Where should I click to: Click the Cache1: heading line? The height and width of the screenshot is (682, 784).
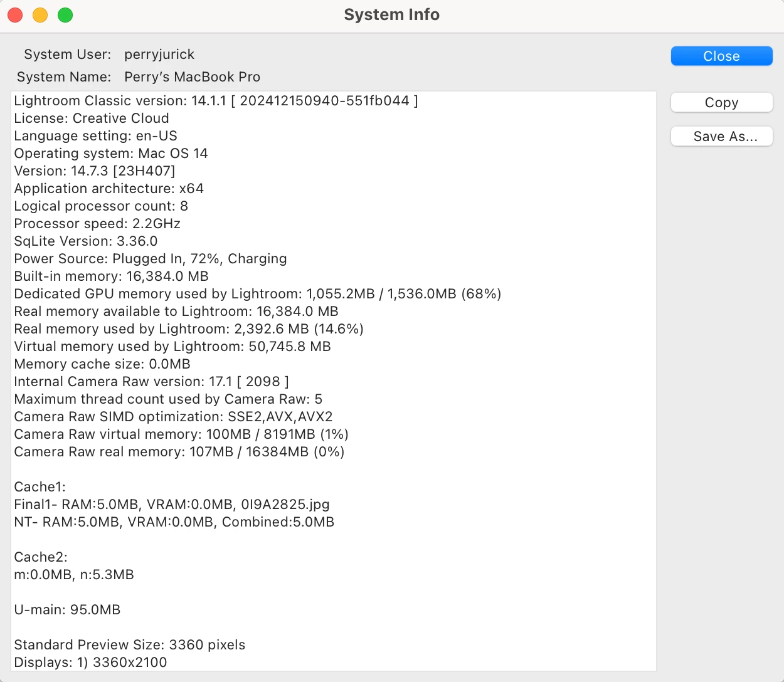point(40,487)
